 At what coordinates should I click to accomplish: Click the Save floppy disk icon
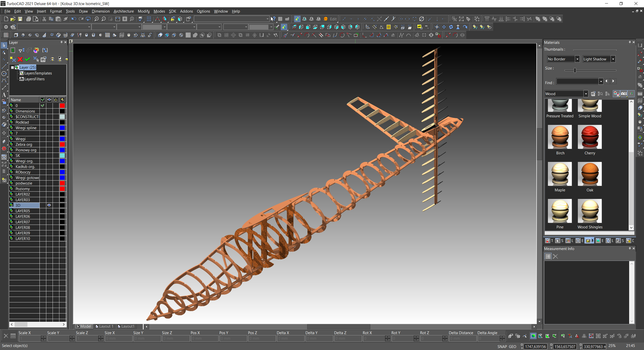[20, 19]
